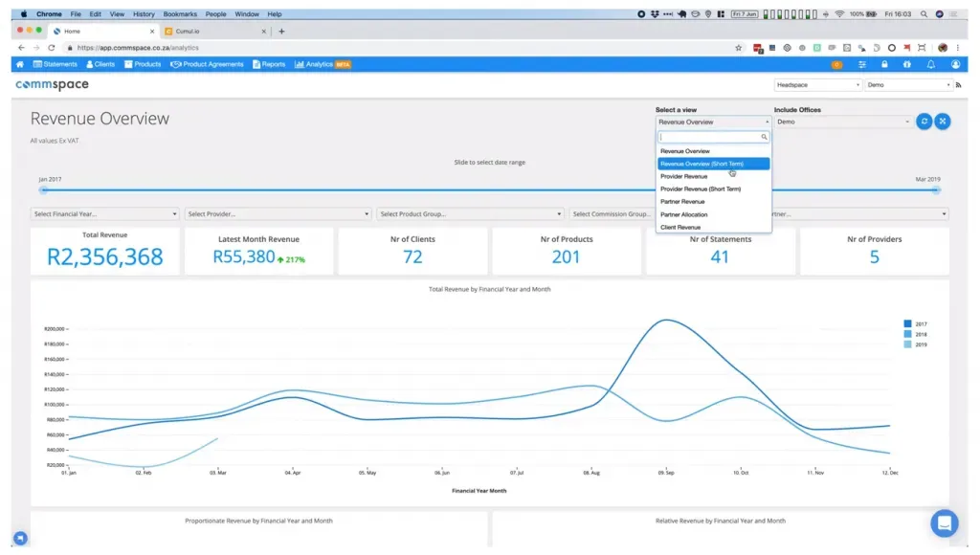Click the Total Revenue R2,356,368 value
The height and width of the screenshot is (555, 980).
coord(105,256)
